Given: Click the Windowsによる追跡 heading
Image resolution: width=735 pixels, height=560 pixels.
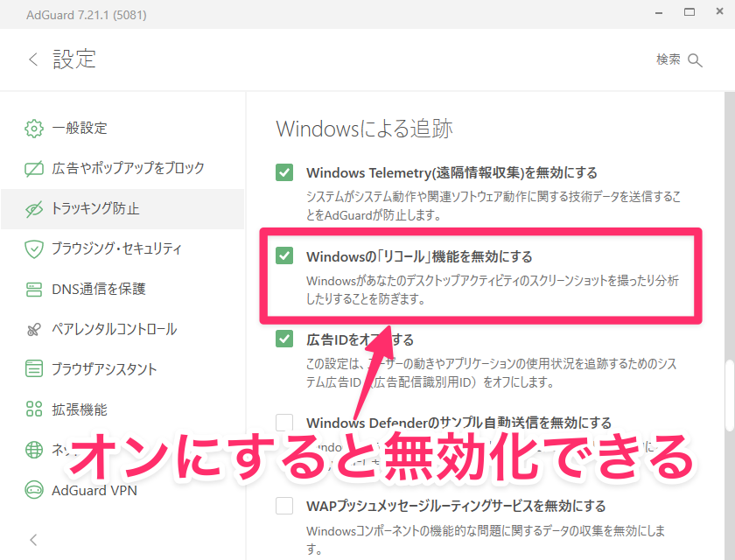Looking at the screenshot, I should pos(364,129).
